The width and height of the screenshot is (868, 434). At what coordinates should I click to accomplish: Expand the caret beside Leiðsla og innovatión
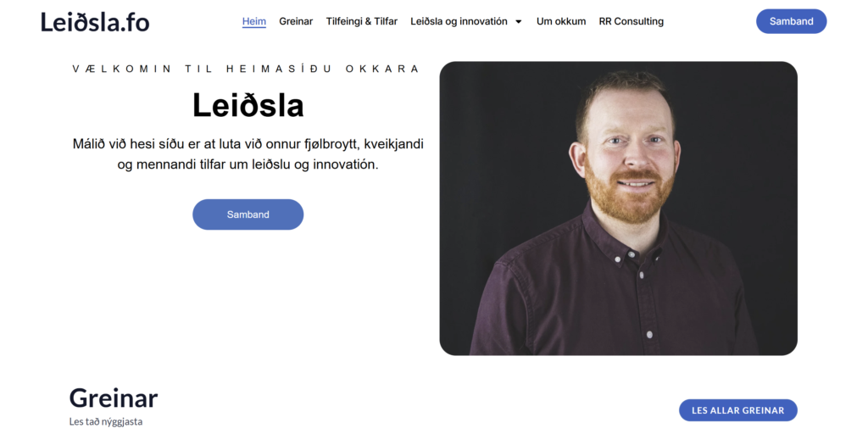pos(518,22)
